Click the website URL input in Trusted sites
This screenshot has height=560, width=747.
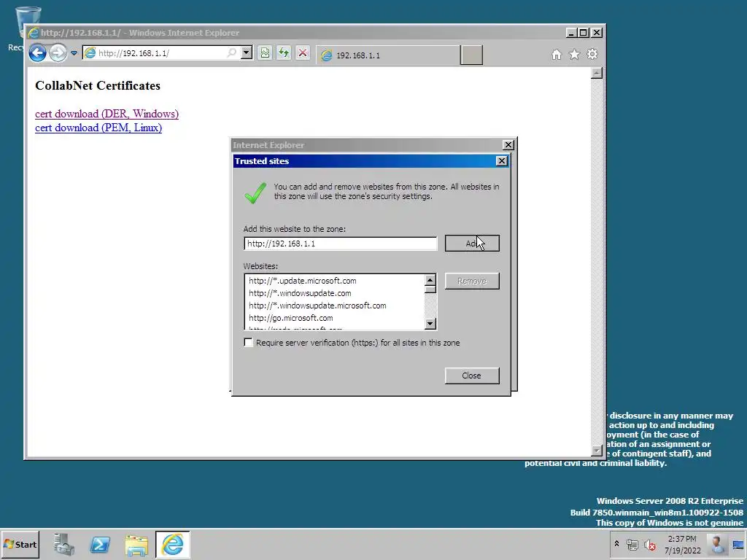[340, 244]
